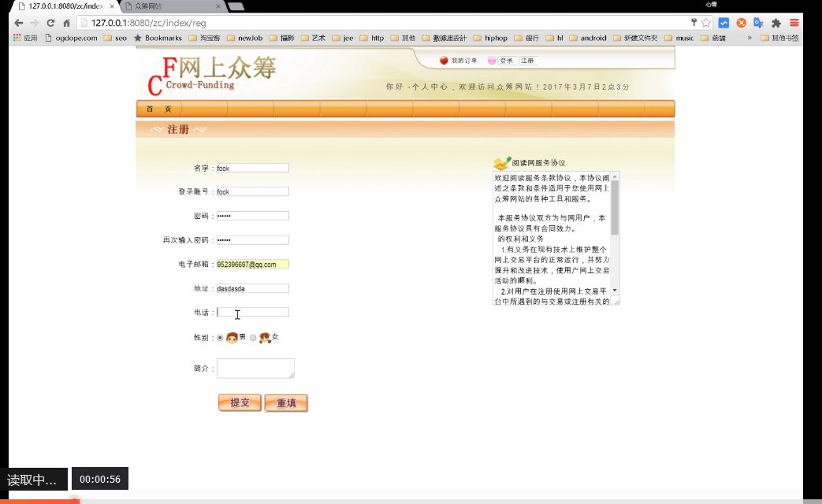Open the seo bookmark folder
The image size is (822, 504).
(115, 38)
